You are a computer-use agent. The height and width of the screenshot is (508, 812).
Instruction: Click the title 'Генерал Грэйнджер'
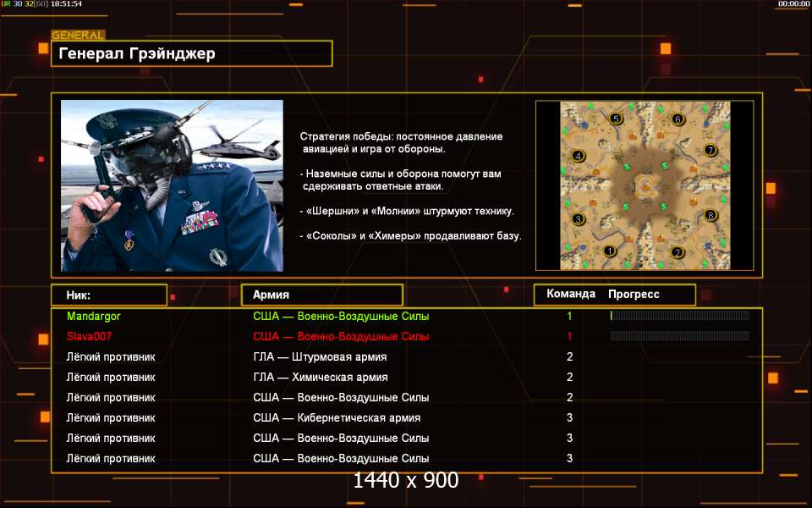point(137,53)
